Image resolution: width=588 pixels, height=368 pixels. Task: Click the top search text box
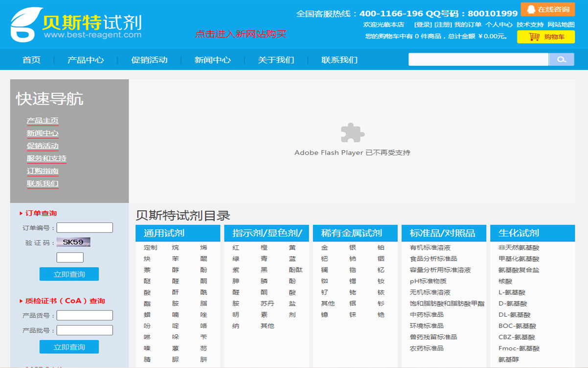(x=478, y=60)
